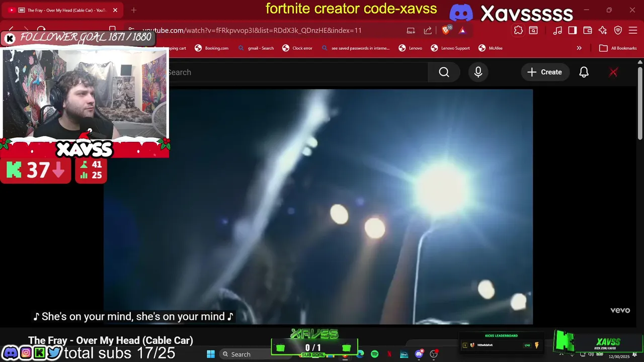The width and height of the screenshot is (644, 362).
Task: Open the browser hamburger menu
Action: [x=633, y=30]
